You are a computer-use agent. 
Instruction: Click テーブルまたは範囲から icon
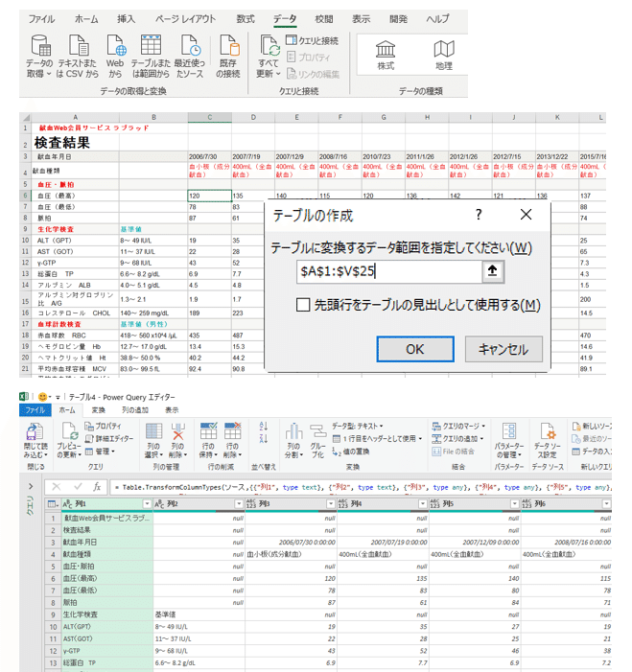pyautogui.click(x=151, y=57)
